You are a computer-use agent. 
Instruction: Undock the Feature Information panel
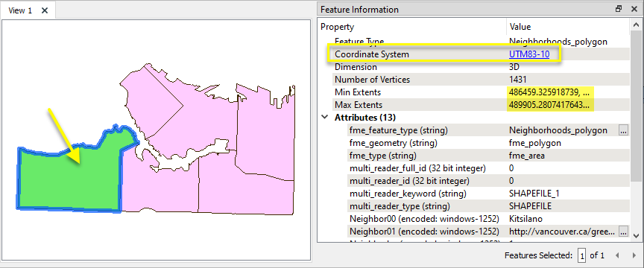pyautogui.click(x=619, y=9)
